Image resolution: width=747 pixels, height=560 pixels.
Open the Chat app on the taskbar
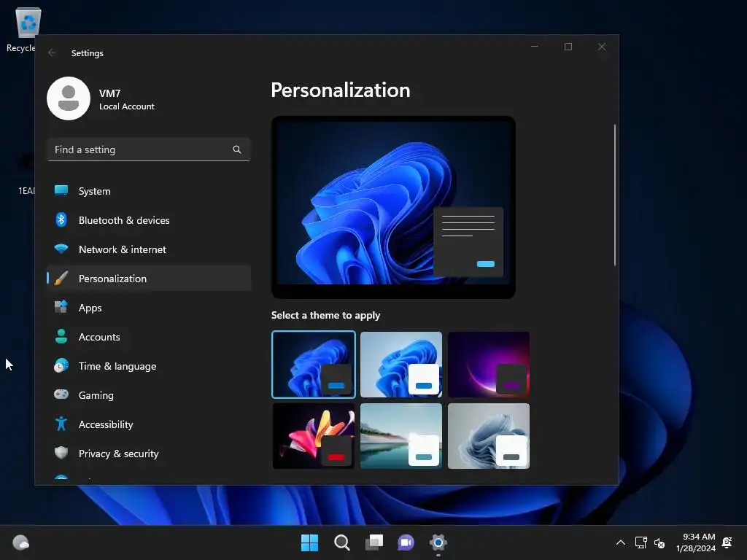[x=406, y=542]
